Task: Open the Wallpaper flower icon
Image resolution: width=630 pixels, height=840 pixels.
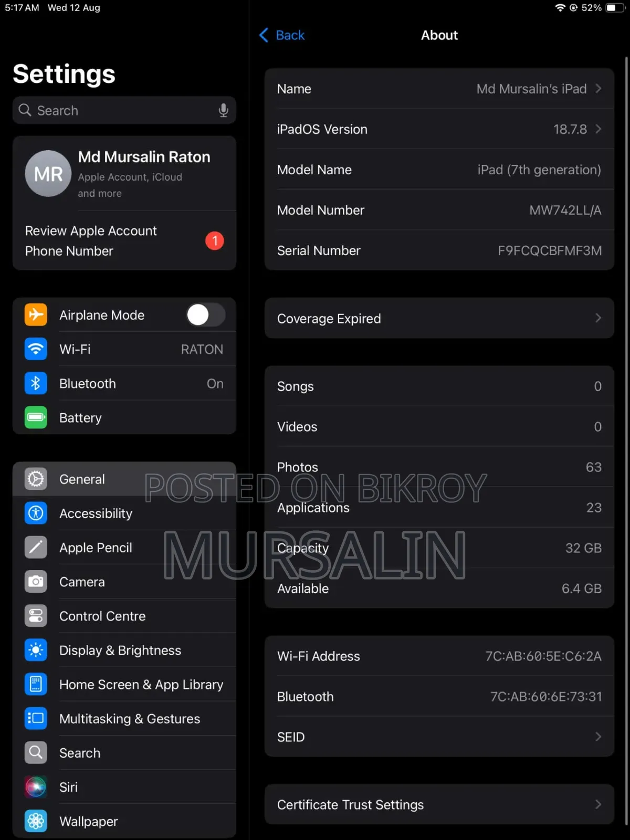Action: point(36,821)
